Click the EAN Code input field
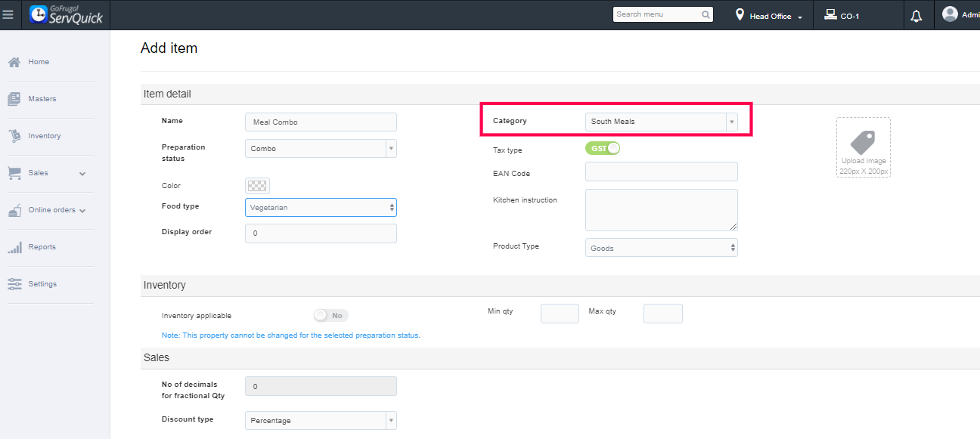 pos(661,172)
